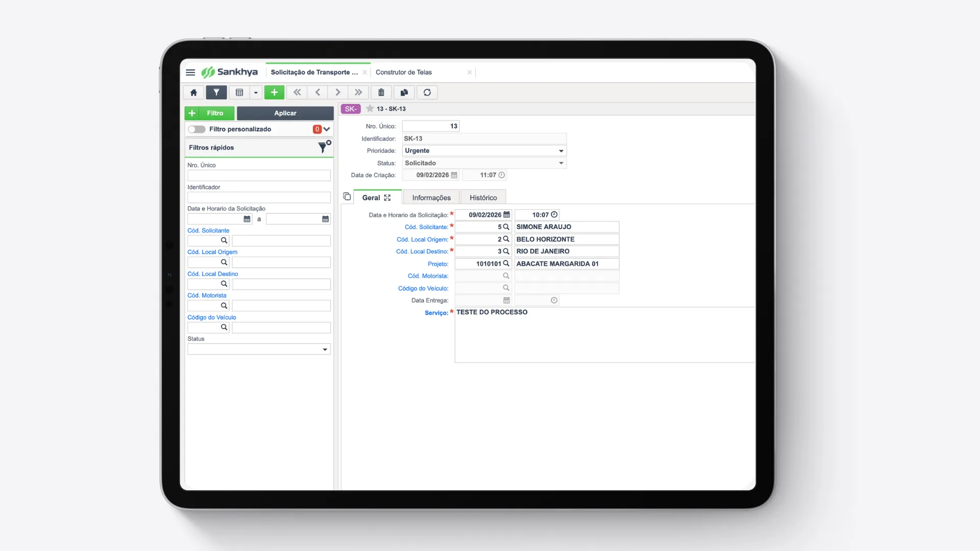Maximize the Geral tab with the expand icon
The width and height of the screenshot is (980, 551).
click(x=387, y=198)
